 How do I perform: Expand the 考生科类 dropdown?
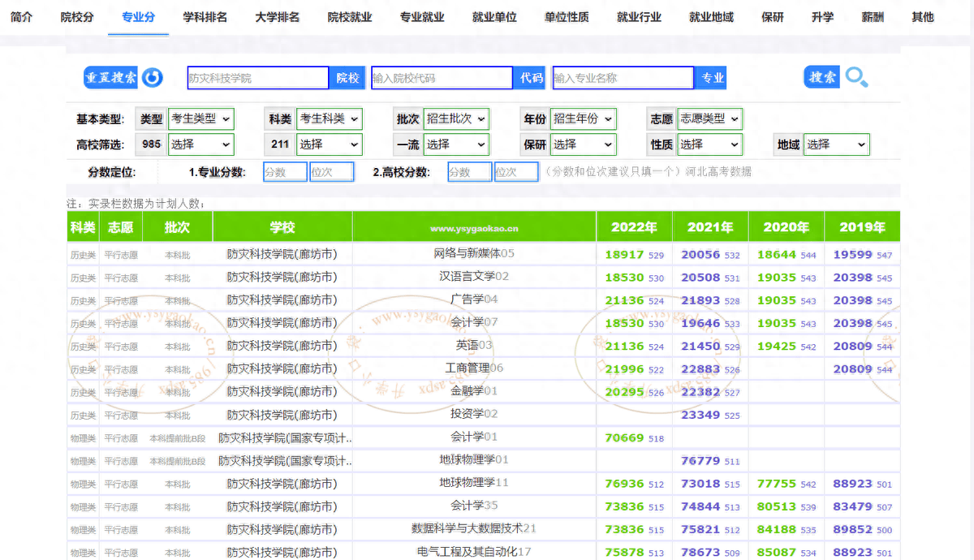coord(329,118)
